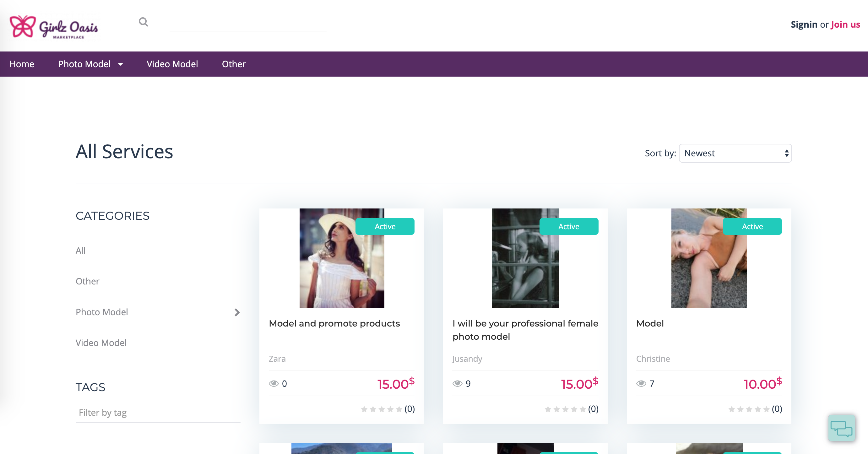This screenshot has width=868, height=454.
Task: Click the first star rating on Zara's card
Action: click(364, 409)
